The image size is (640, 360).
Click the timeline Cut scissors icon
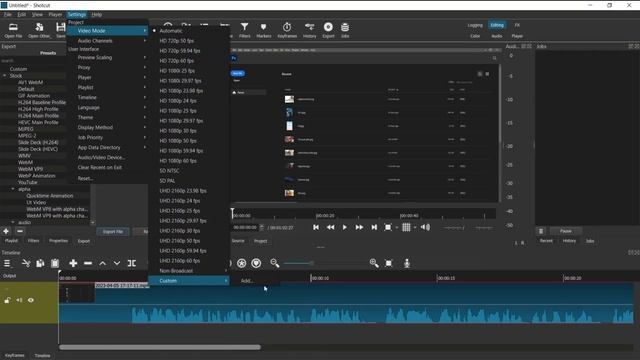coord(26,263)
